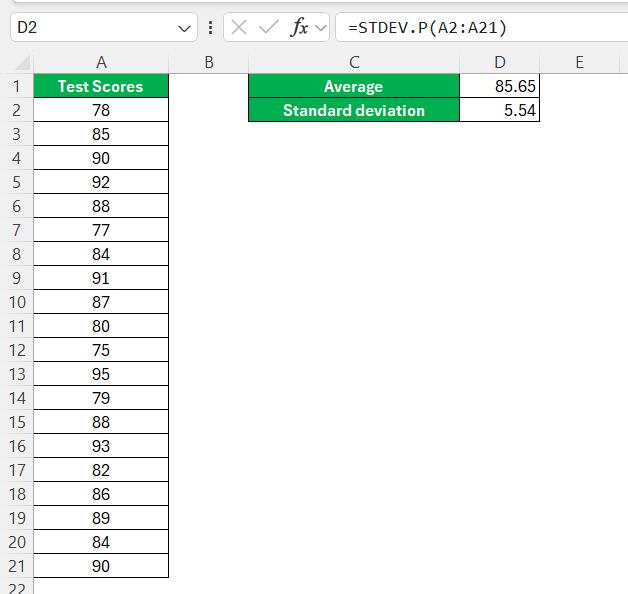Click the standard deviation value 5.54
The image size is (628, 594).
499,110
